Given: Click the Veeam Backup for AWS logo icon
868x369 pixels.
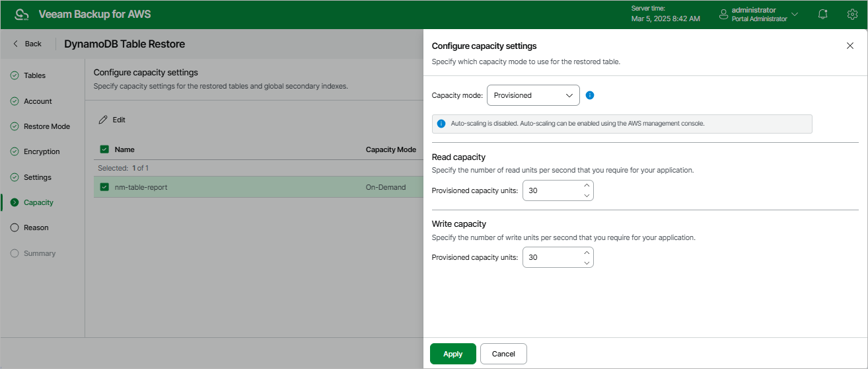Looking at the screenshot, I should (22, 15).
